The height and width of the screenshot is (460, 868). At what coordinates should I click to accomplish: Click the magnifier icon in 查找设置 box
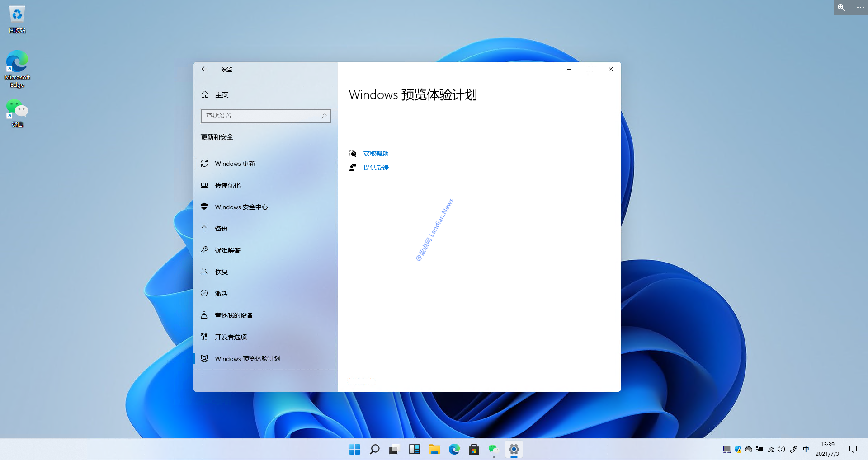click(x=324, y=116)
